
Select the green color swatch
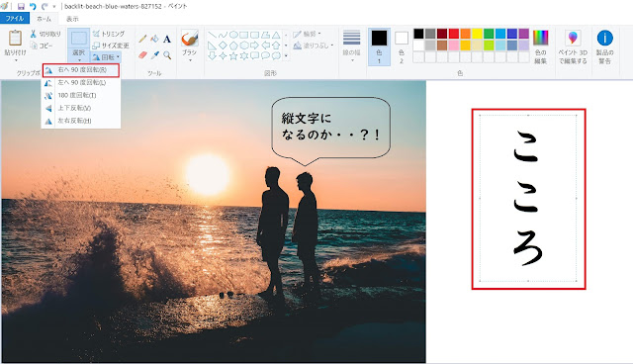[489, 34]
